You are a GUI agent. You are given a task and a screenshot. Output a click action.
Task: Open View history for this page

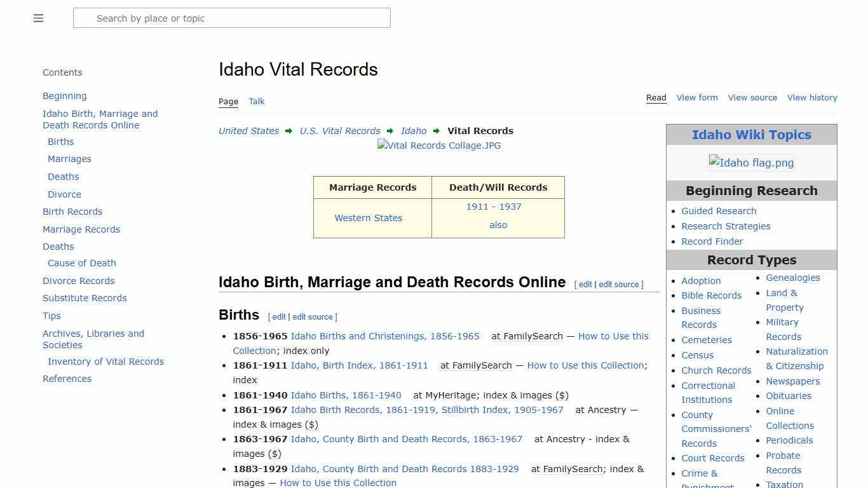point(812,97)
